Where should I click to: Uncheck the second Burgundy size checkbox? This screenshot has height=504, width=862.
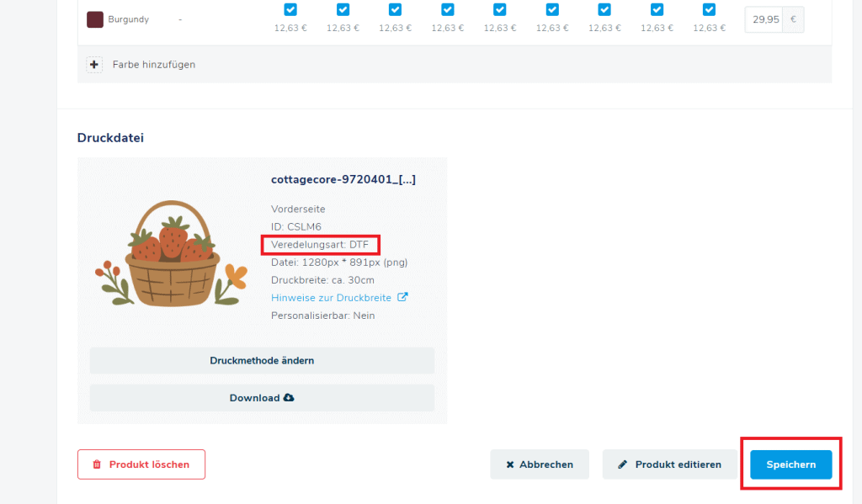tap(343, 9)
